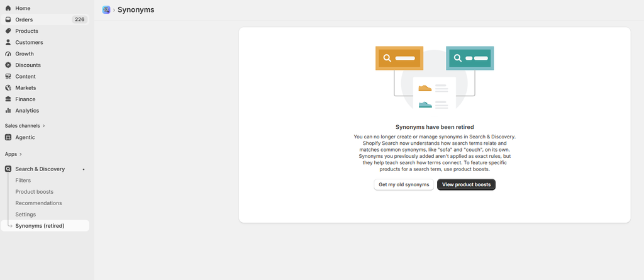Click the Synonyms page title
This screenshot has height=280, width=644.
(x=136, y=10)
